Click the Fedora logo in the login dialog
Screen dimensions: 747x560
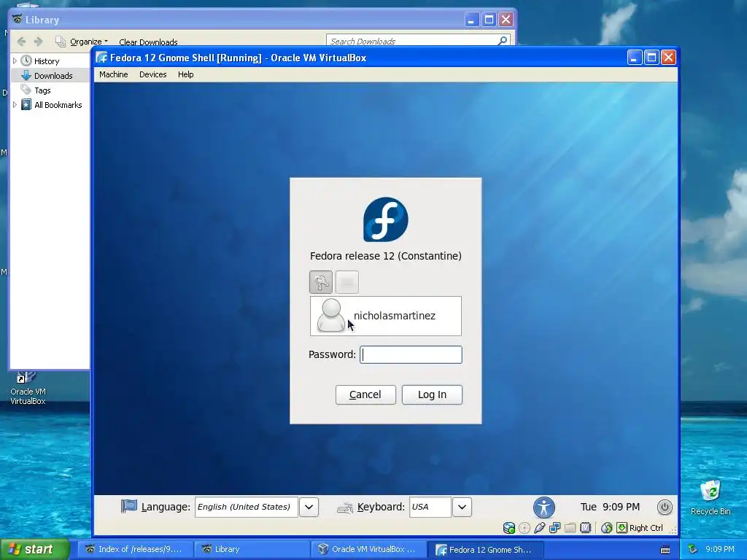click(x=385, y=219)
